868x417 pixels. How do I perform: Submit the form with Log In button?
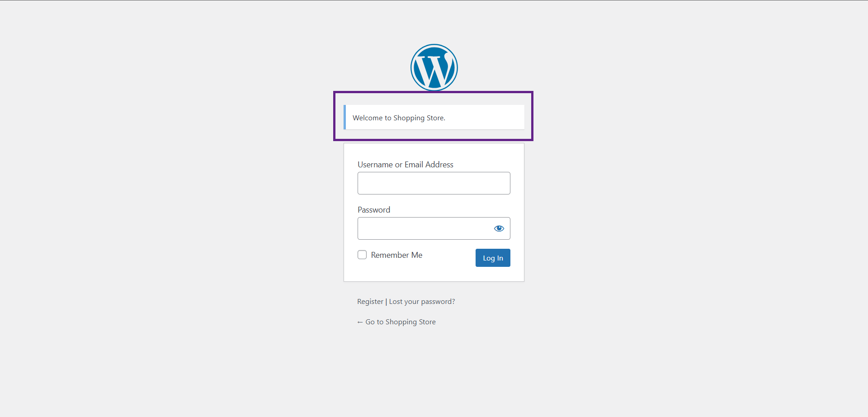coord(493,258)
